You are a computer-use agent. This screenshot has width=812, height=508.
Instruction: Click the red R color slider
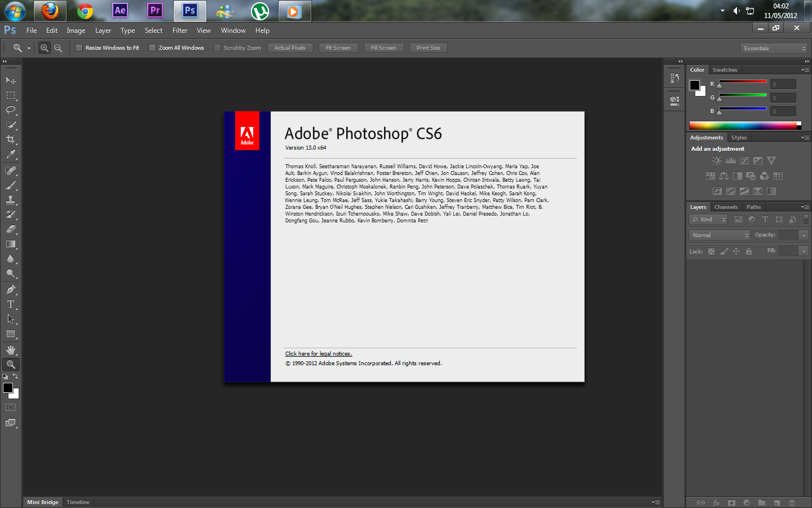point(743,82)
